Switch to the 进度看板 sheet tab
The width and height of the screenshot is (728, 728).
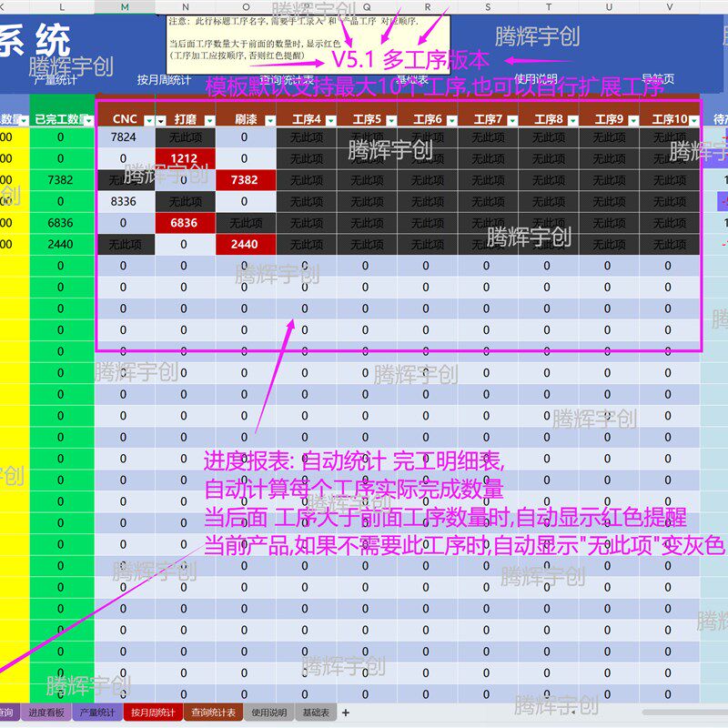46,713
